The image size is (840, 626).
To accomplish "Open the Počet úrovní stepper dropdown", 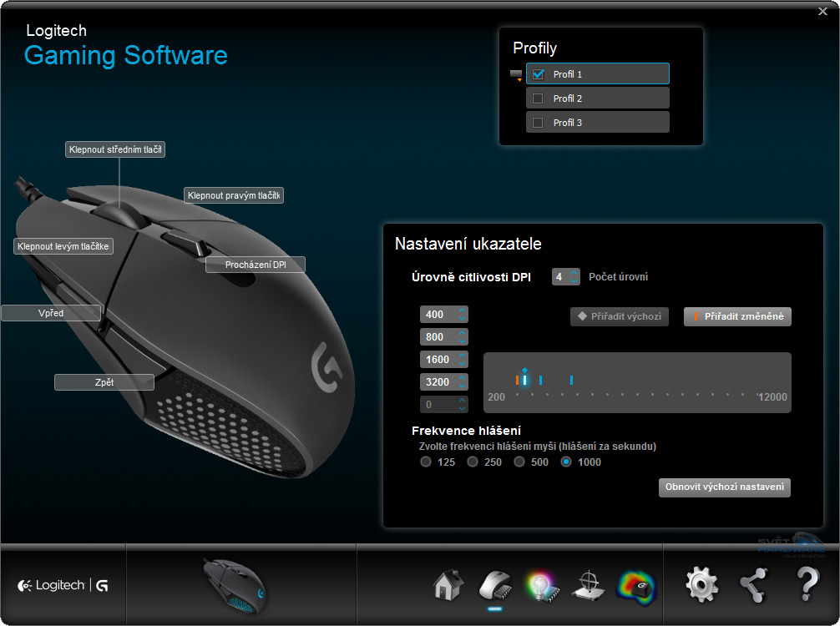I will (576, 275).
